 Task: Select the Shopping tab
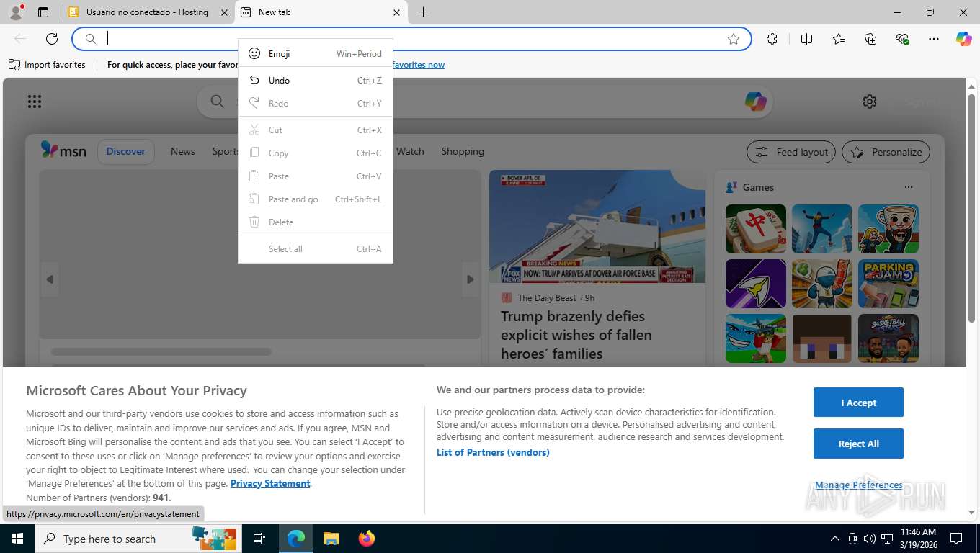463,151
